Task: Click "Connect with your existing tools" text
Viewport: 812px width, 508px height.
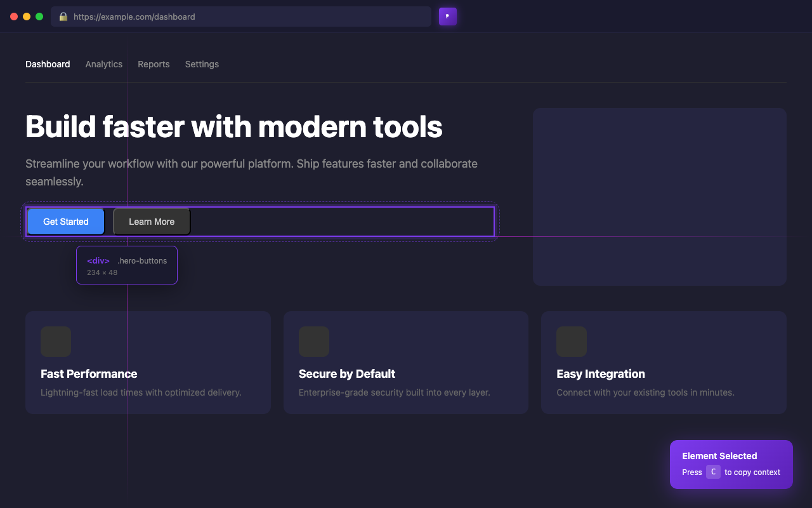Action: tap(645, 392)
